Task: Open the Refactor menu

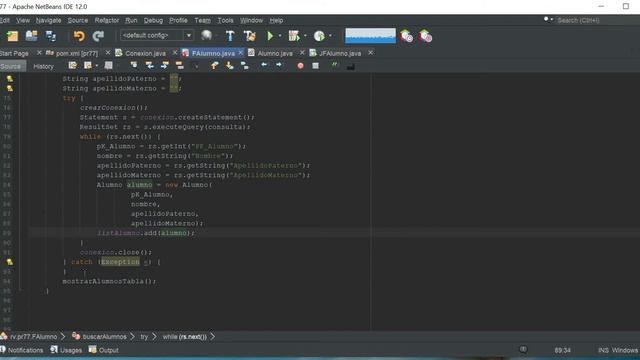Action: 107,20
